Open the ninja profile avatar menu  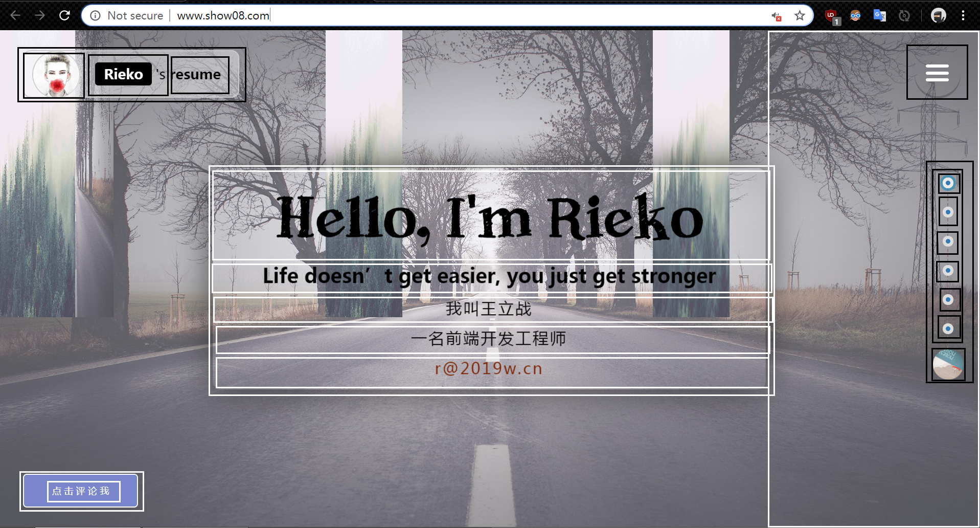pyautogui.click(x=939, y=16)
